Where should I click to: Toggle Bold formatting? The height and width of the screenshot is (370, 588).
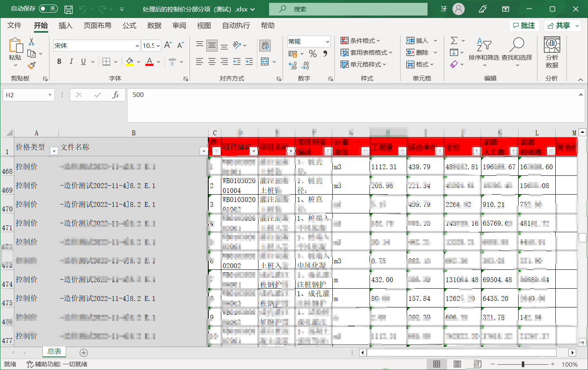[x=59, y=61]
